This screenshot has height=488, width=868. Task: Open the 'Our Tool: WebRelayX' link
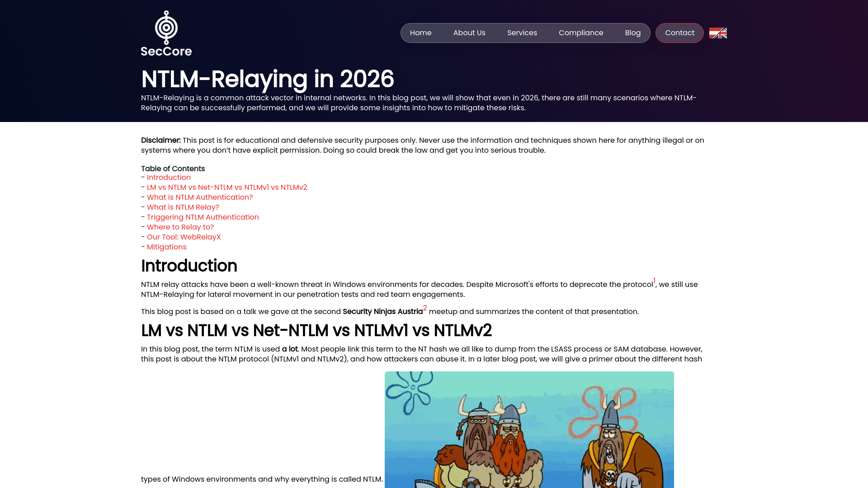[184, 237]
